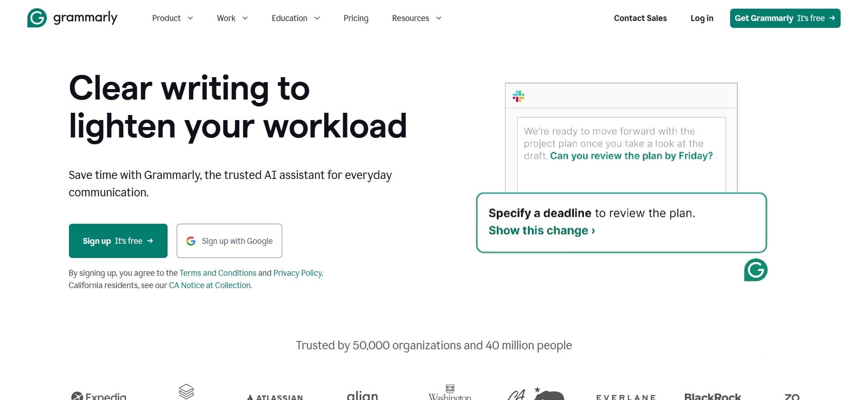Click Get Grammarly It's free button

(785, 18)
